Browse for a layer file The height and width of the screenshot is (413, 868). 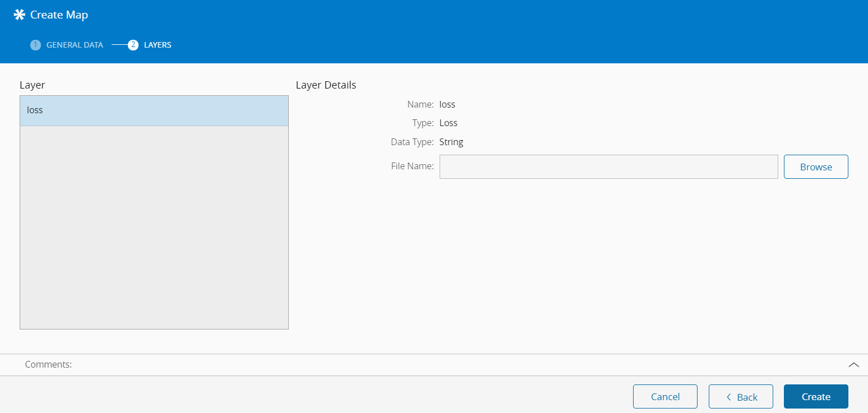point(816,167)
